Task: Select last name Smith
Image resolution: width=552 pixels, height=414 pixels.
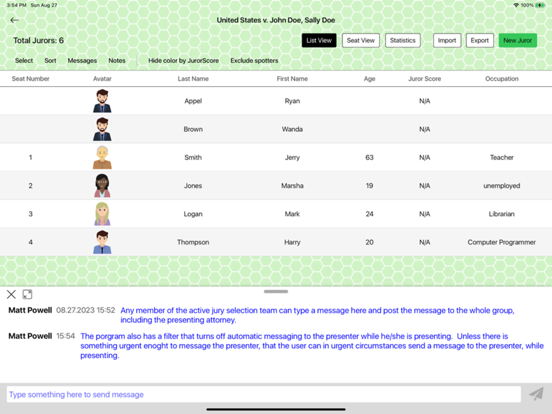Action: [193, 157]
